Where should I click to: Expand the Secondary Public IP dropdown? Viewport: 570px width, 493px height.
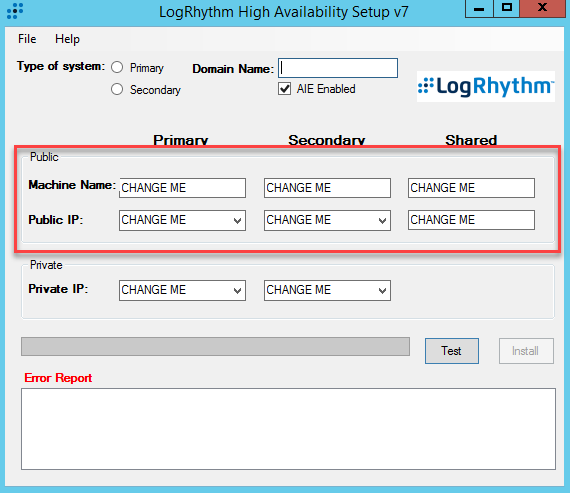382,220
